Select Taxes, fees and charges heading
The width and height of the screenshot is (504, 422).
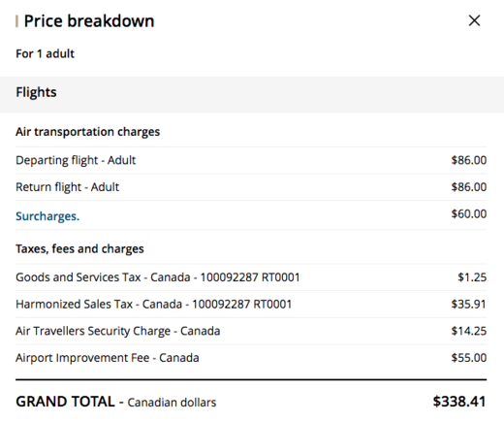pos(79,248)
